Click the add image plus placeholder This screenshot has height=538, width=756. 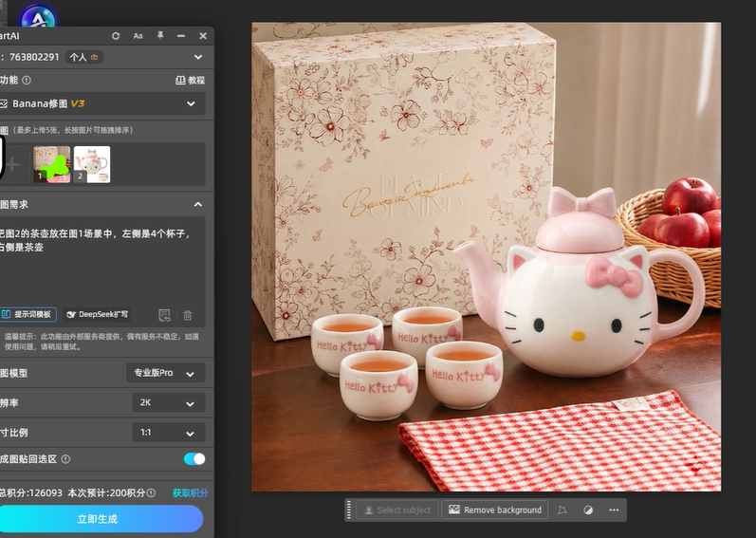pos(13,164)
